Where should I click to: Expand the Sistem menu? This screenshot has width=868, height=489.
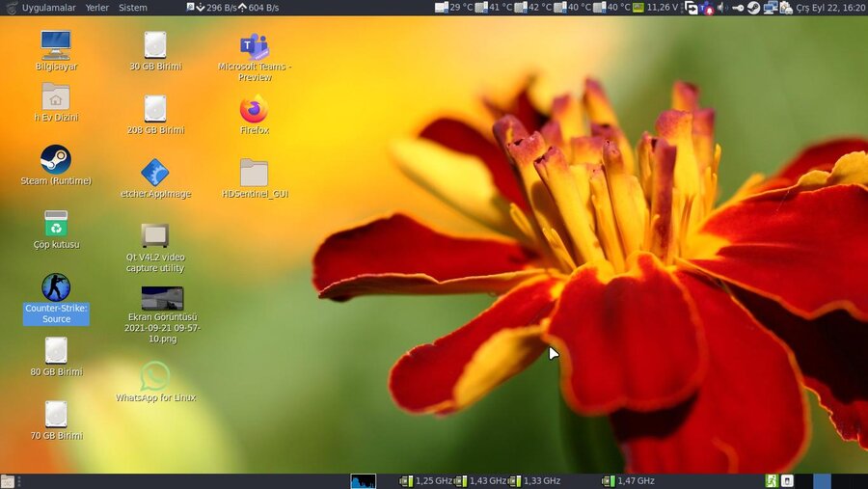tap(133, 8)
